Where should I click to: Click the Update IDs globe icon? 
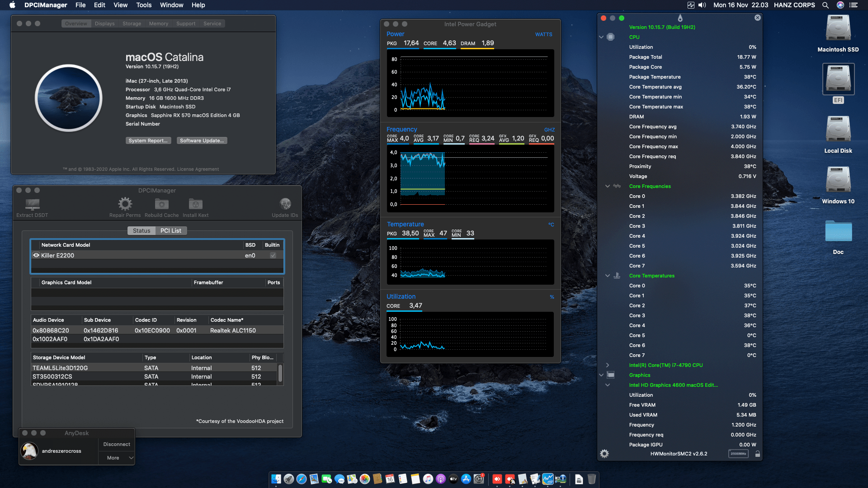pos(285,204)
